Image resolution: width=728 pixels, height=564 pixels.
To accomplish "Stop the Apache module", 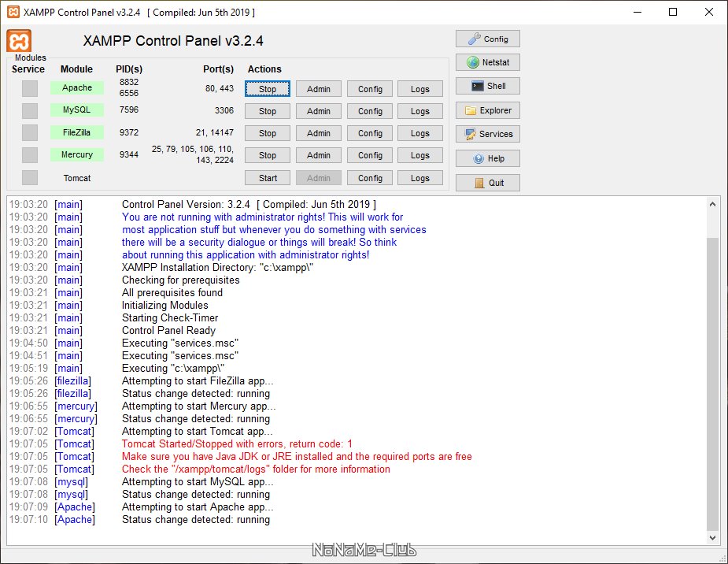I will pos(268,89).
